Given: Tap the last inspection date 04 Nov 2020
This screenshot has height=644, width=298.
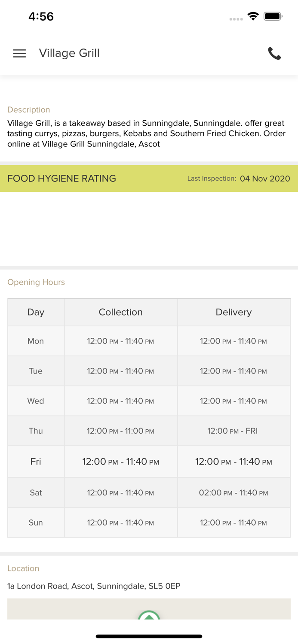Looking at the screenshot, I should click(x=265, y=179).
